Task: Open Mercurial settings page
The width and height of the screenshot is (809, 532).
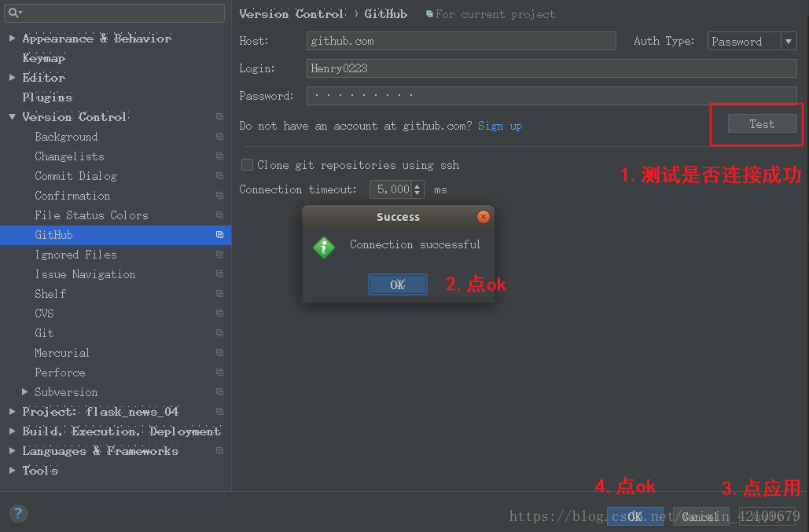Action: click(x=62, y=352)
